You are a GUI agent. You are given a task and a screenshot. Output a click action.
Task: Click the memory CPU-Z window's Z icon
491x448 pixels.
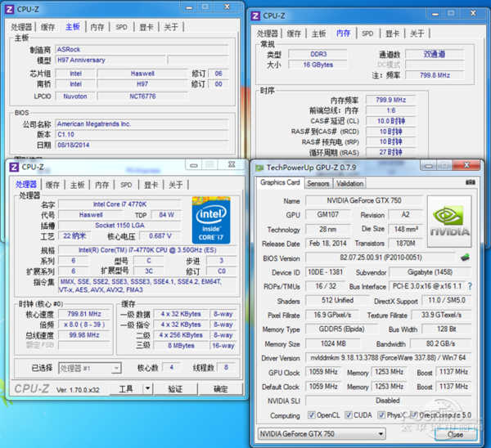coord(255,16)
